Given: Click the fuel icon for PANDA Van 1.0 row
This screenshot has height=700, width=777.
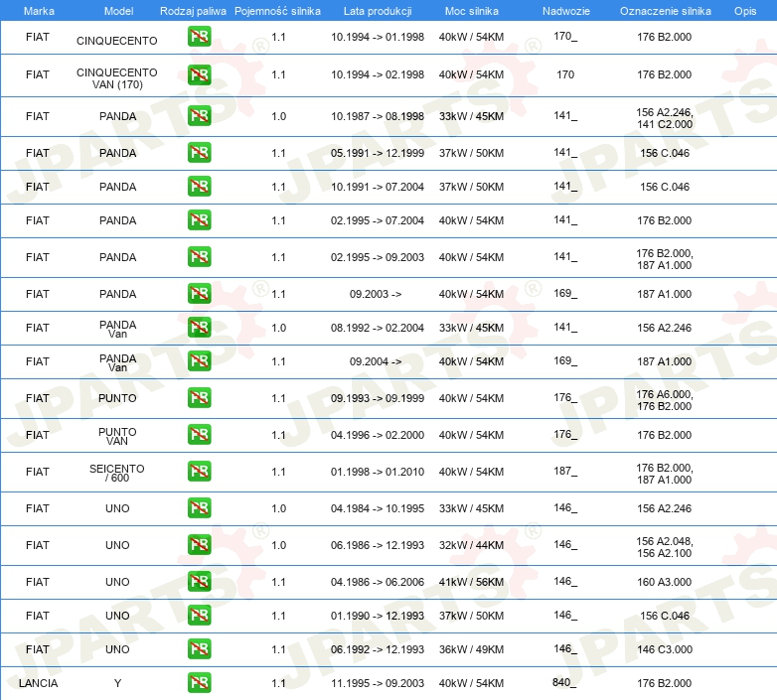Looking at the screenshot, I should coord(199,328).
